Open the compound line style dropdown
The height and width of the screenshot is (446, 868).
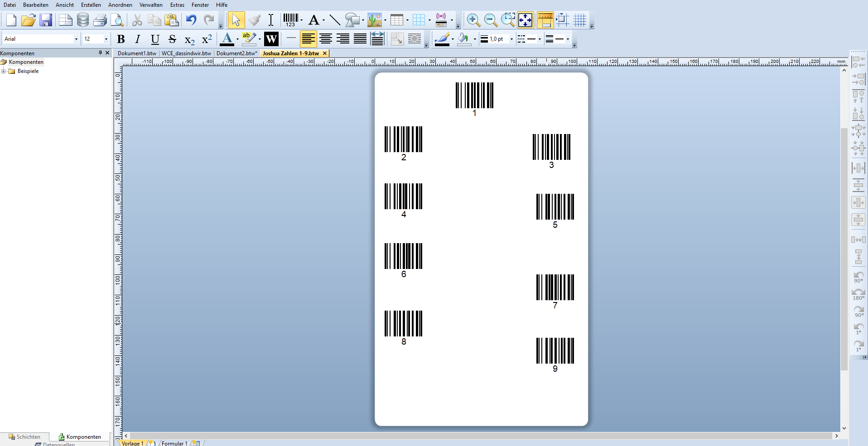coord(568,39)
